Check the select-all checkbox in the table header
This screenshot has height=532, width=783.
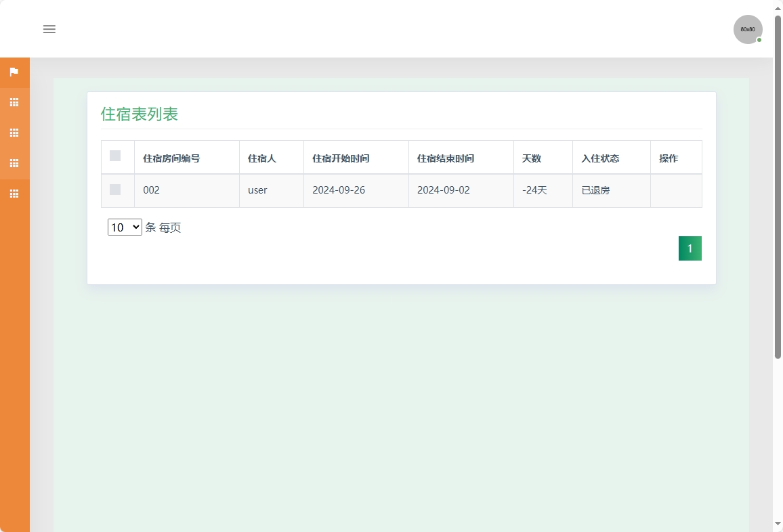pyautogui.click(x=114, y=156)
